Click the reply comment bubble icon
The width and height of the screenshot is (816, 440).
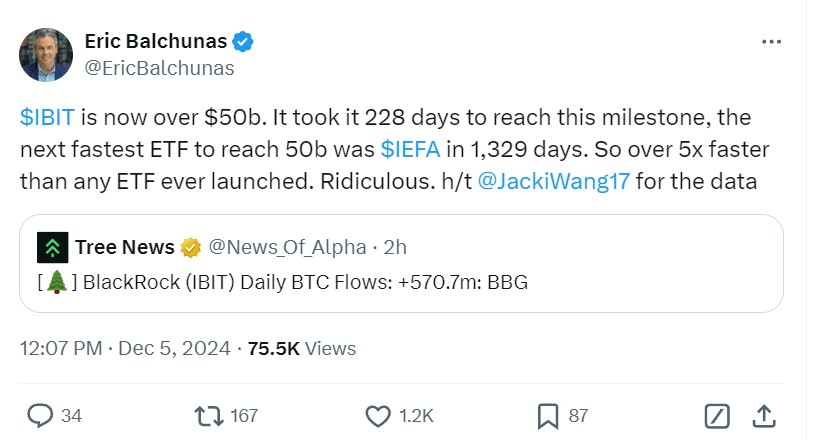[x=41, y=415]
